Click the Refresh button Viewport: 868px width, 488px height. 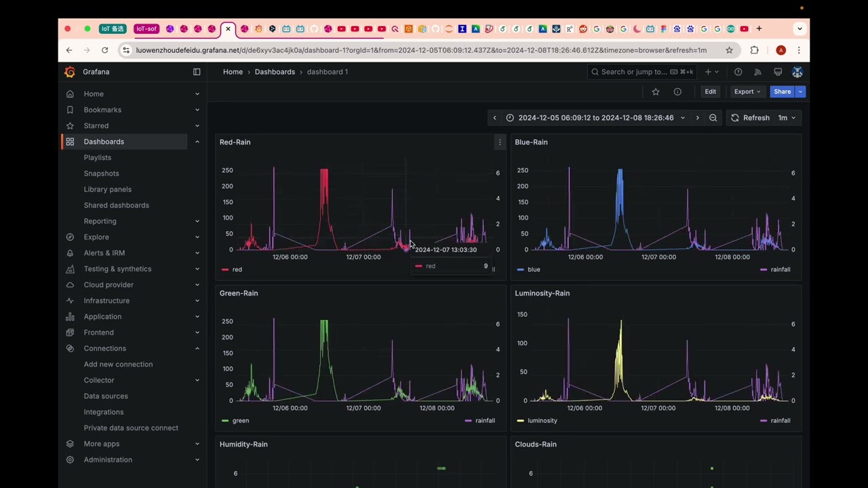(750, 118)
